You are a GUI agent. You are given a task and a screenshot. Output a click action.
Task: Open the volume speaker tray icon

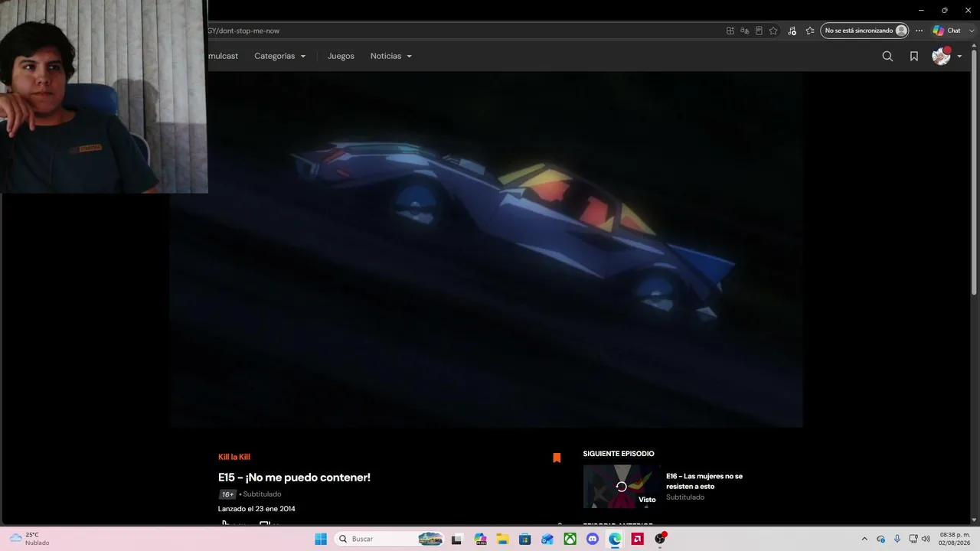926,539
